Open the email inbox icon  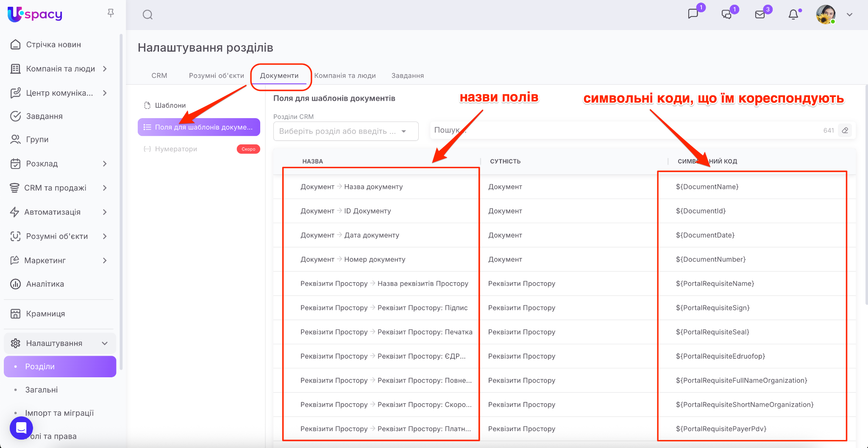[x=760, y=14]
